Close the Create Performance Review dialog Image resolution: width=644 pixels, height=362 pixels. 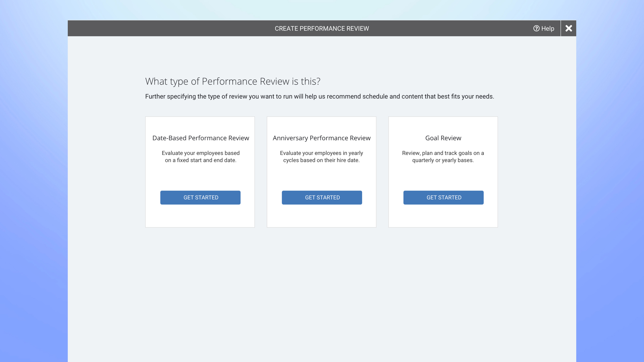[569, 28]
